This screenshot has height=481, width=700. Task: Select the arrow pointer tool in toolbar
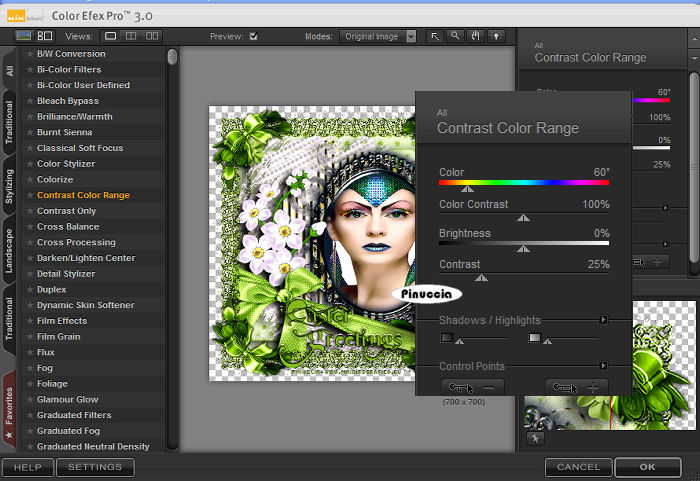pos(435,36)
